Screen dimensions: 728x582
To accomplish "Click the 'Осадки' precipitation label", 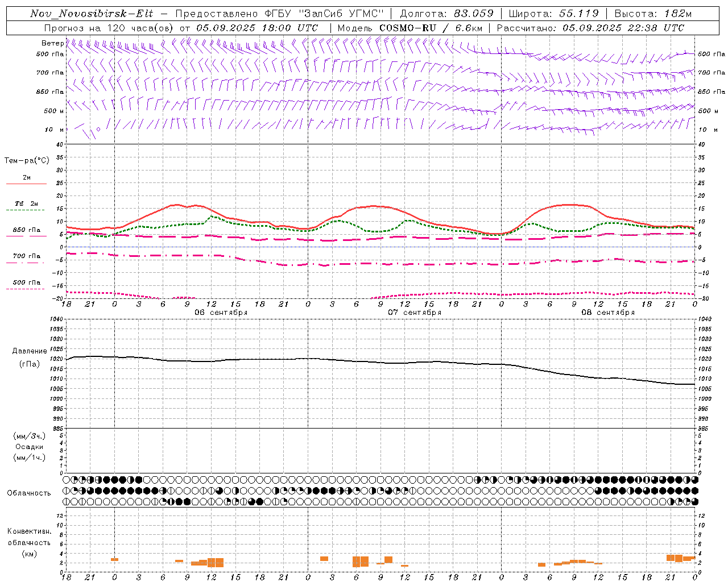I will click(x=29, y=447).
